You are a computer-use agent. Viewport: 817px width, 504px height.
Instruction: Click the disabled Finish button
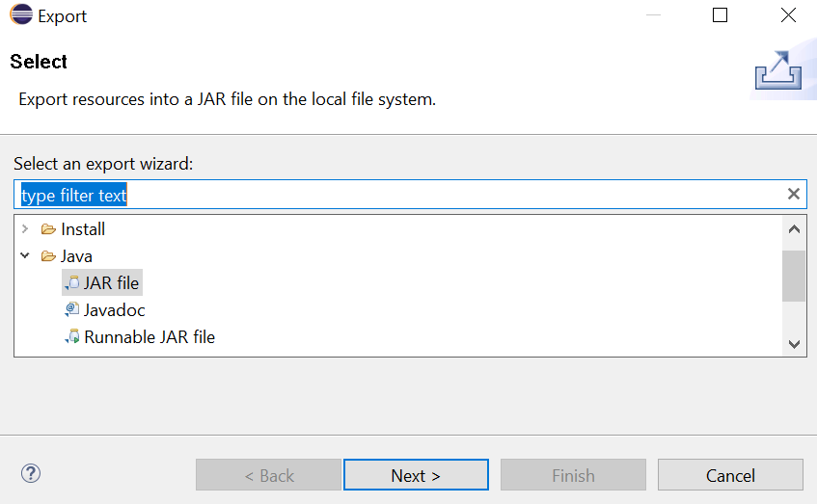click(x=573, y=475)
